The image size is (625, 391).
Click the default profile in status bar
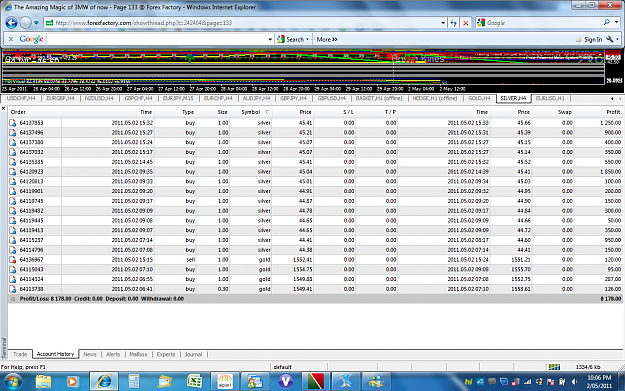pos(282,367)
